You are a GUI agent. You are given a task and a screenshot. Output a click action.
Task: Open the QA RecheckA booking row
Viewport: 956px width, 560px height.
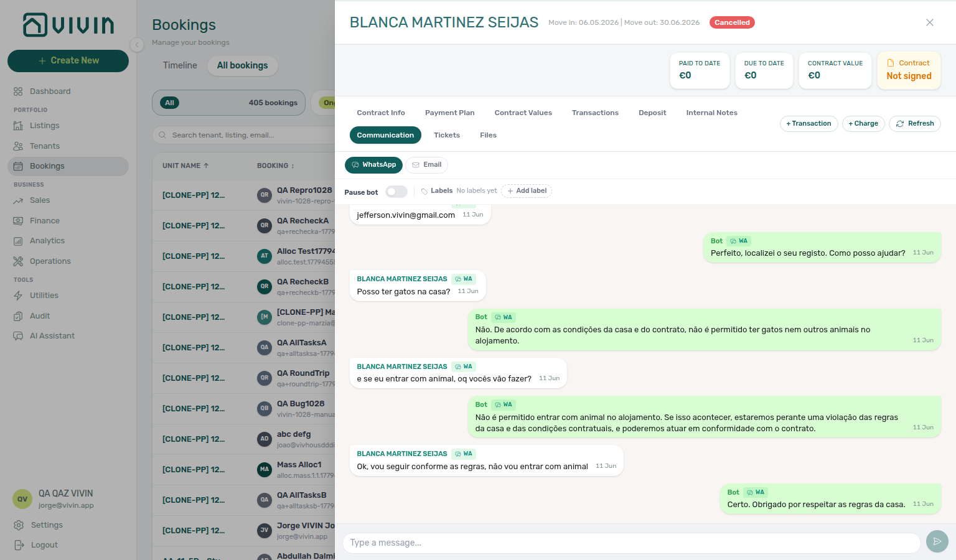tap(244, 226)
